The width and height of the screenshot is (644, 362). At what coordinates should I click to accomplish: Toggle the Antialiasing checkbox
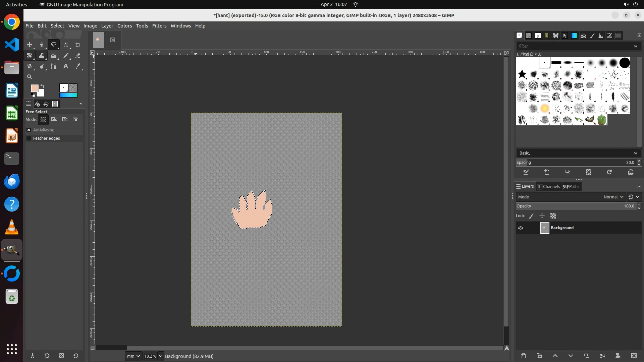click(x=29, y=130)
